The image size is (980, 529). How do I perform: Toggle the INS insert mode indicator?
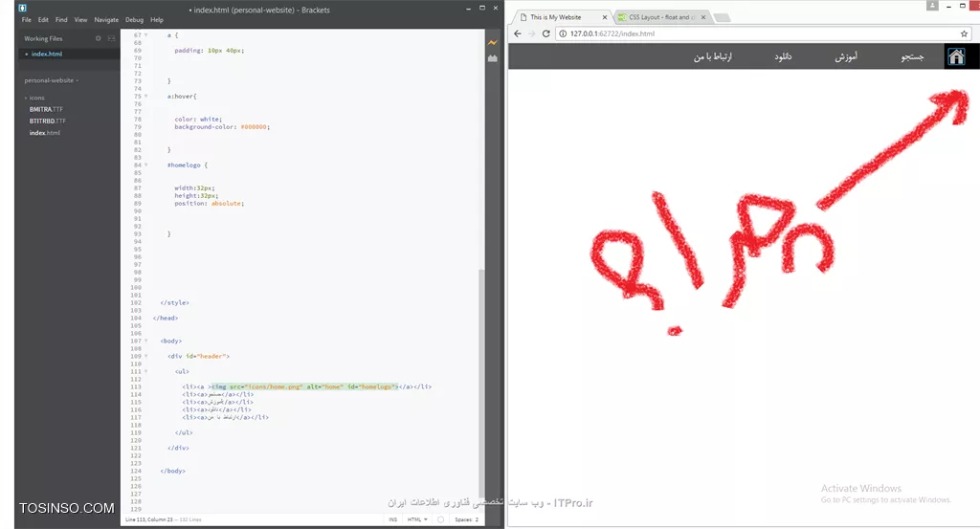click(x=393, y=519)
